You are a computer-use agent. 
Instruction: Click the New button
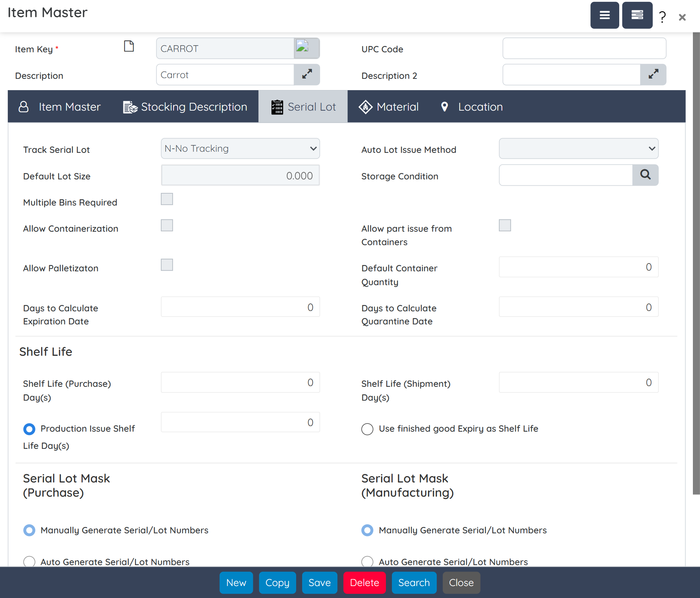point(236,583)
